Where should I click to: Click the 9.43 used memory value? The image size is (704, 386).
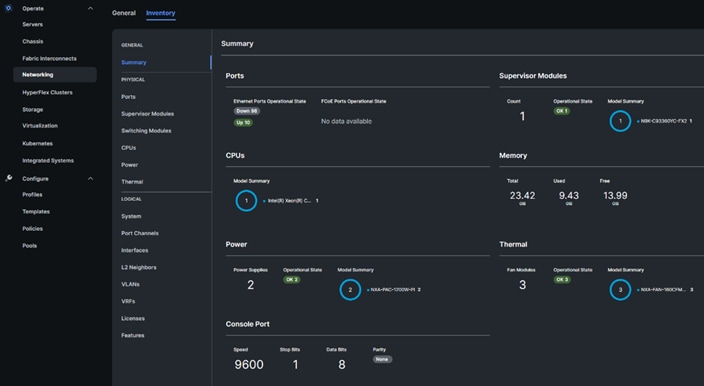pyautogui.click(x=568, y=196)
